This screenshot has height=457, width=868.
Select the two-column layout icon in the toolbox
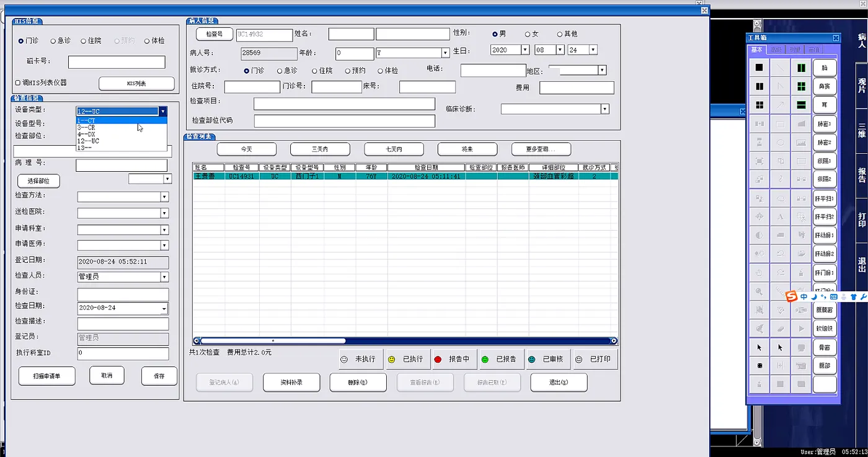pyautogui.click(x=759, y=86)
